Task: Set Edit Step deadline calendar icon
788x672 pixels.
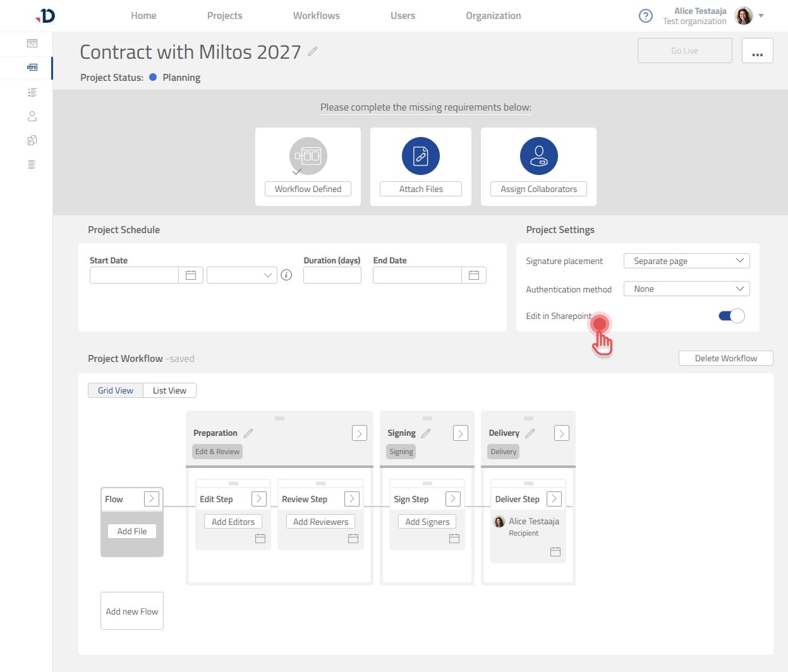Action: tap(260, 539)
